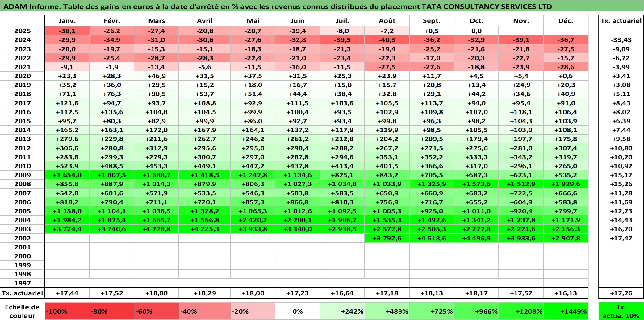Select cell +46,9 for March 2020
Screen dimensions: 644x320
[x=157, y=76]
